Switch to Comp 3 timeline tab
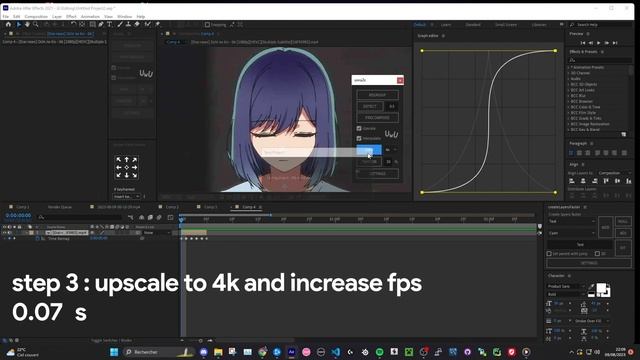 pyautogui.click(x=211, y=207)
